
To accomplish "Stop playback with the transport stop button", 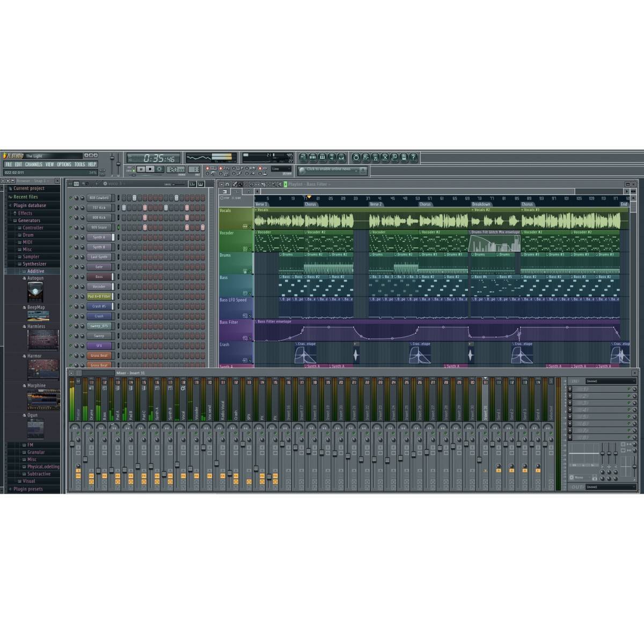I will pos(150,169).
